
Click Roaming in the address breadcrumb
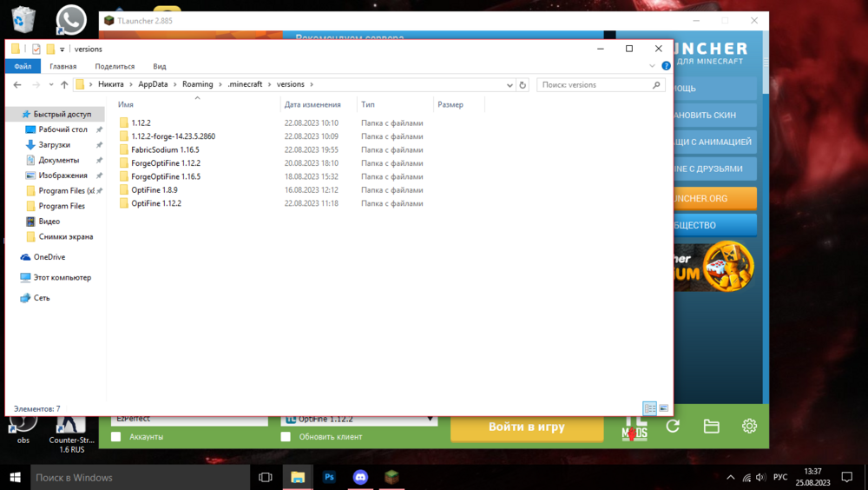[x=198, y=85]
